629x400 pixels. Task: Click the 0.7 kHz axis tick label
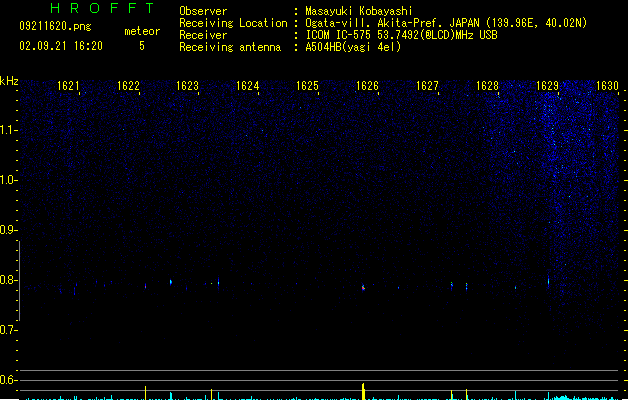pos(8,330)
